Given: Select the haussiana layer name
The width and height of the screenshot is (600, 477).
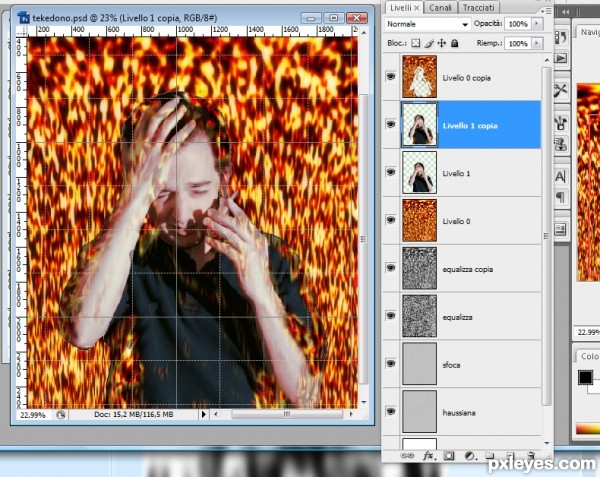Looking at the screenshot, I should [x=459, y=413].
